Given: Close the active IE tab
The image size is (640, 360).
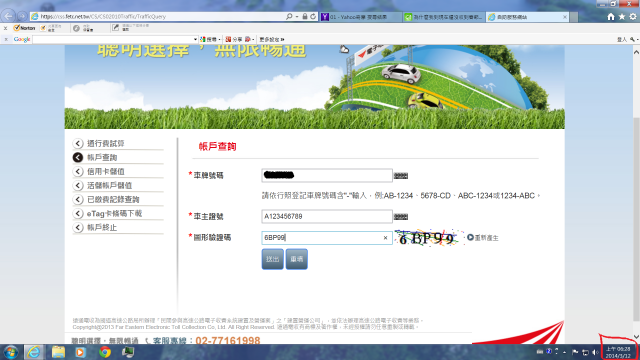Looking at the screenshot, I should pos(564,17).
